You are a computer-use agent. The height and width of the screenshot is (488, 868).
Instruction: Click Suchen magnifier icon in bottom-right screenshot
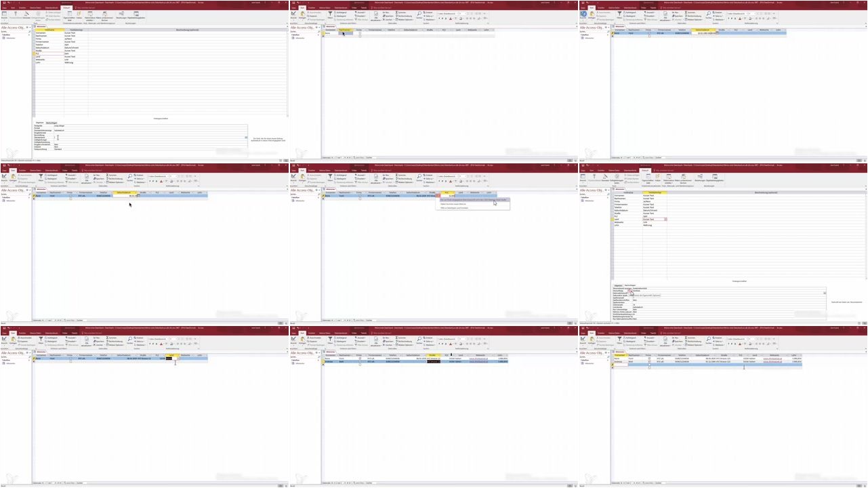click(708, 340)
